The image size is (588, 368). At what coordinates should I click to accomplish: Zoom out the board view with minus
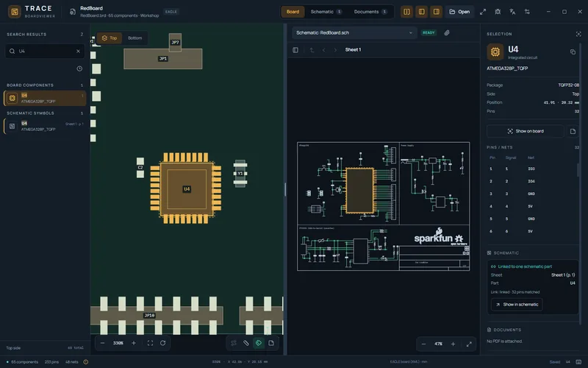pos(102,343)
